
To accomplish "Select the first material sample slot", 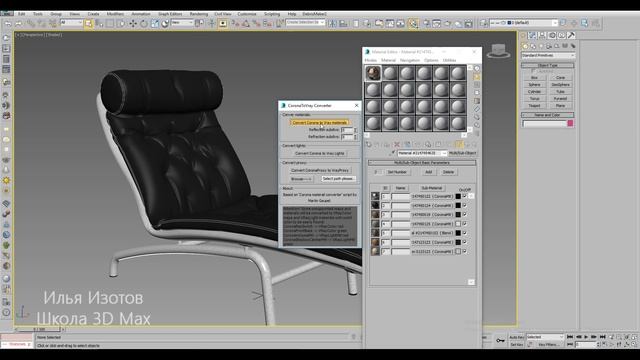I will tap(373, 73).
